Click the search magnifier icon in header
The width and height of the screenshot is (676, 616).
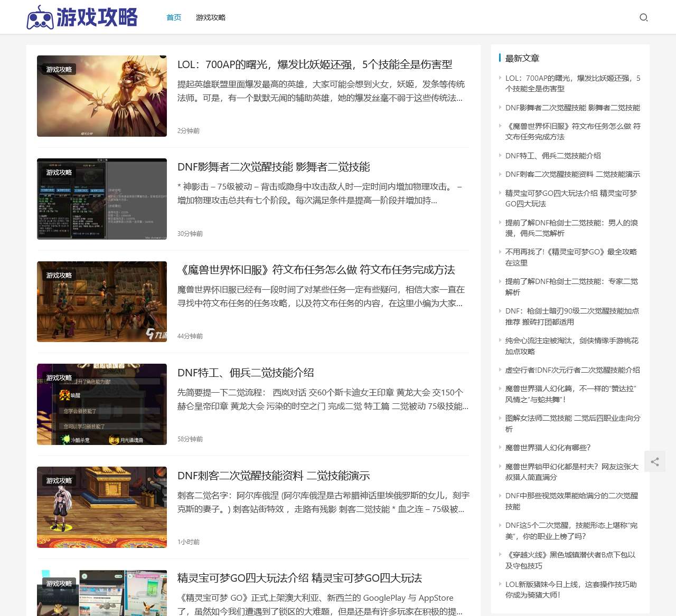[643, 17]
